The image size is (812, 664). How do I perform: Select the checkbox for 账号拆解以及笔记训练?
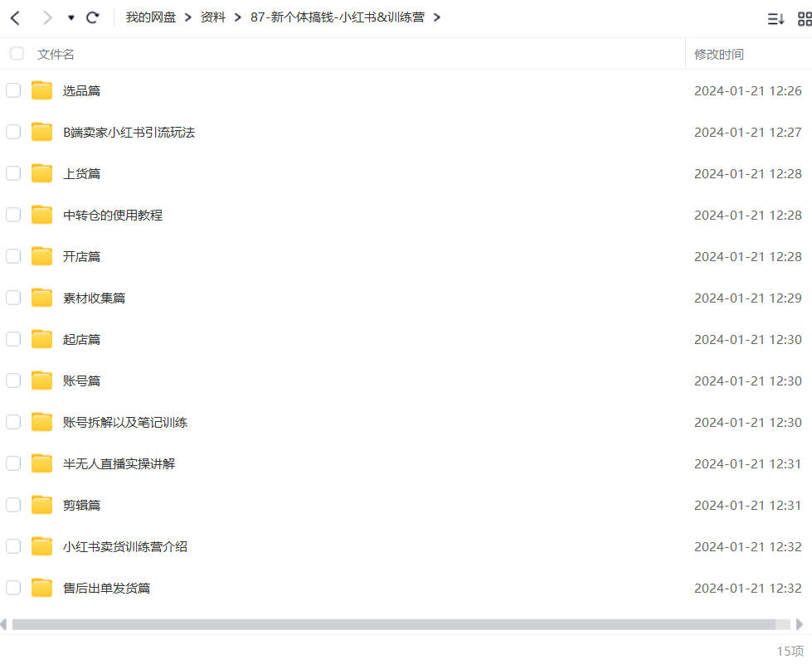13,422
